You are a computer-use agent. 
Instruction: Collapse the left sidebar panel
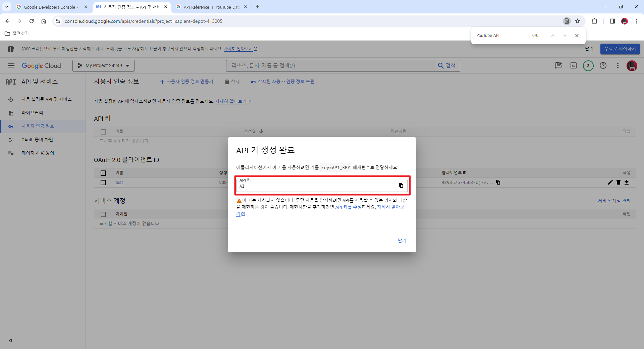click(x=10, y=341)
